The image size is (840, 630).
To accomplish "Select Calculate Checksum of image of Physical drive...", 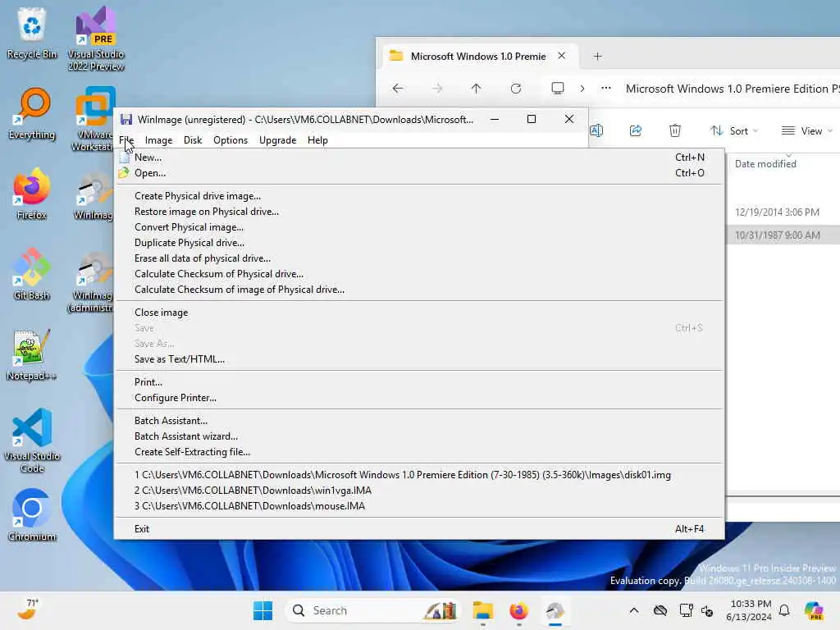I will click(x=419, y=290).
